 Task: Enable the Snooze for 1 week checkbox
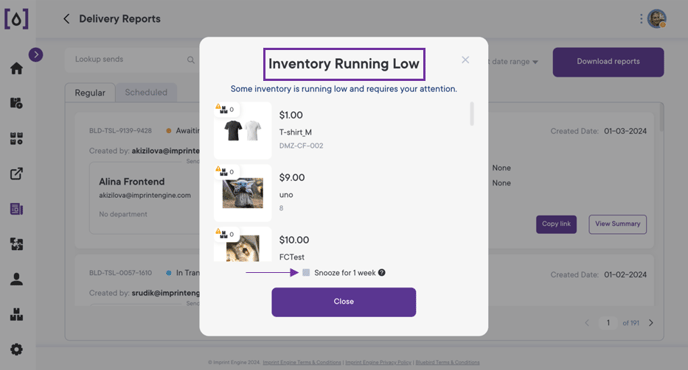(x=306, y=273)
